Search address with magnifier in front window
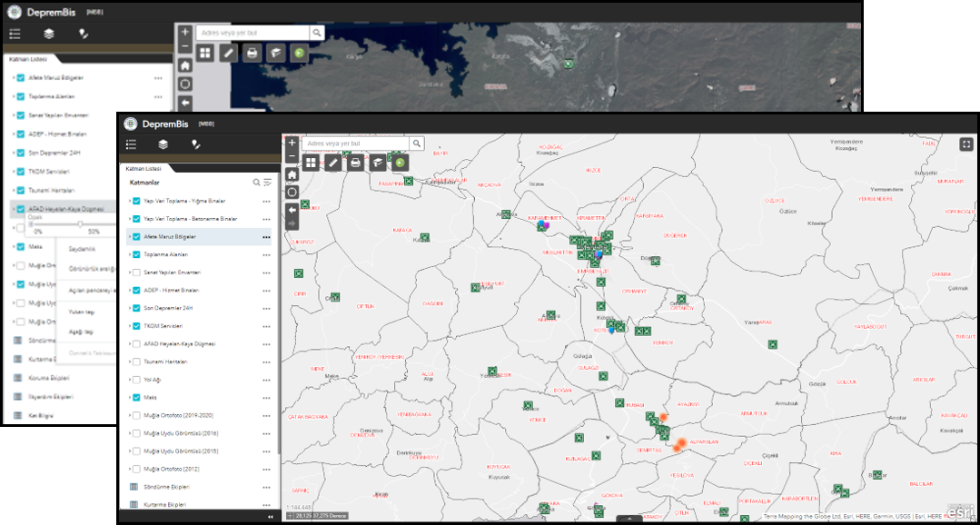 pyautogui.click(x=417, y=144)
